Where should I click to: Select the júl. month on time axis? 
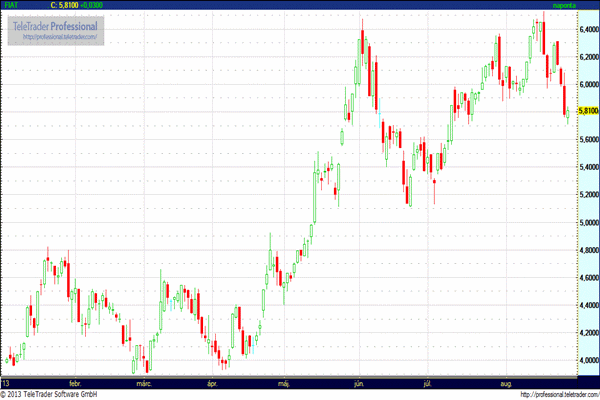click(428, 382)
